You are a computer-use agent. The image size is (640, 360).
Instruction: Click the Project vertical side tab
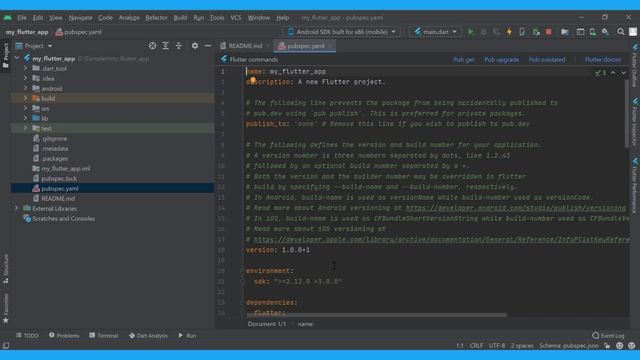click(x=6, y=56)
